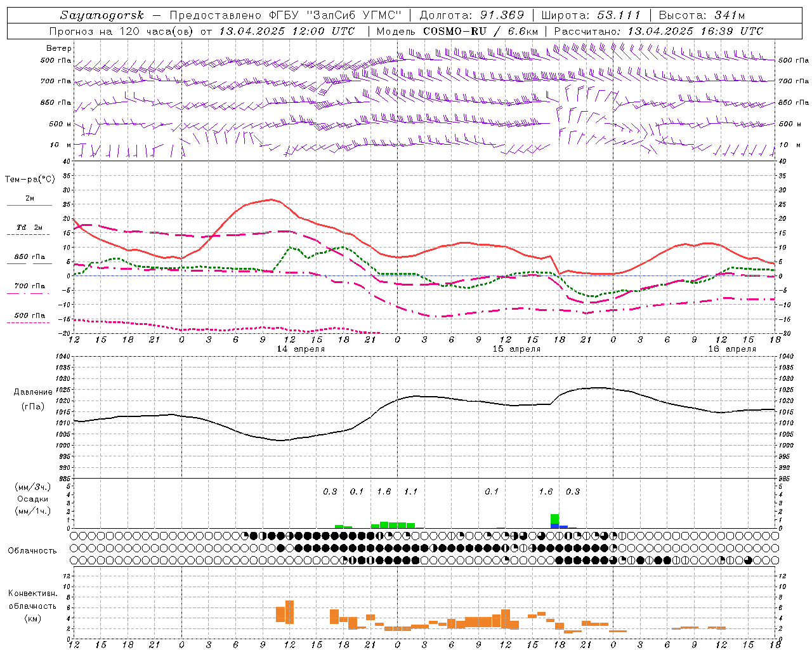Image resolution: width=812 pixels, height=650 pixels.
Task: Select the 'Предоставлено ФГБУ ЗапСиб УГМС' header text
Action: [x=285, y=15]
